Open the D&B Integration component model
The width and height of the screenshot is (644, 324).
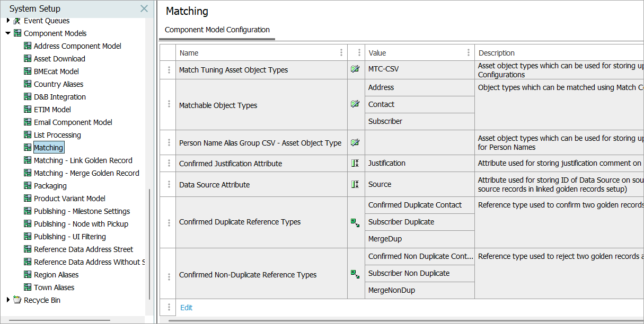pyautogui.click(x=59, y=97)
